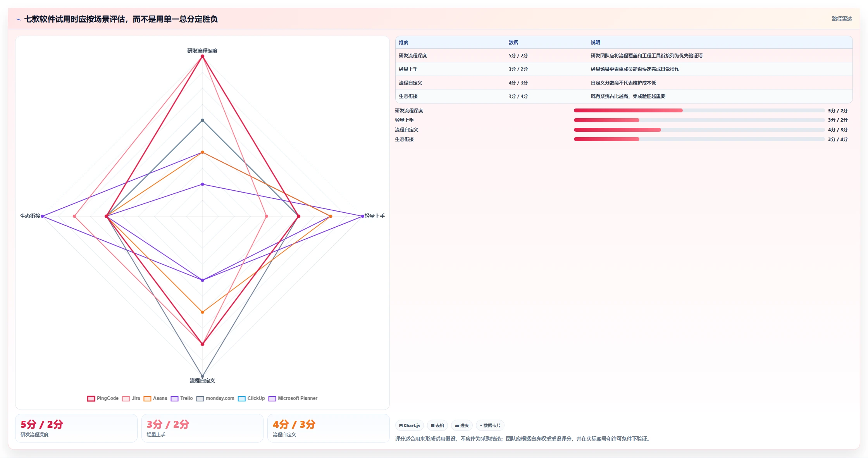Click the 维度 column header
Screen dimensions: 868x458
[403, 43]
